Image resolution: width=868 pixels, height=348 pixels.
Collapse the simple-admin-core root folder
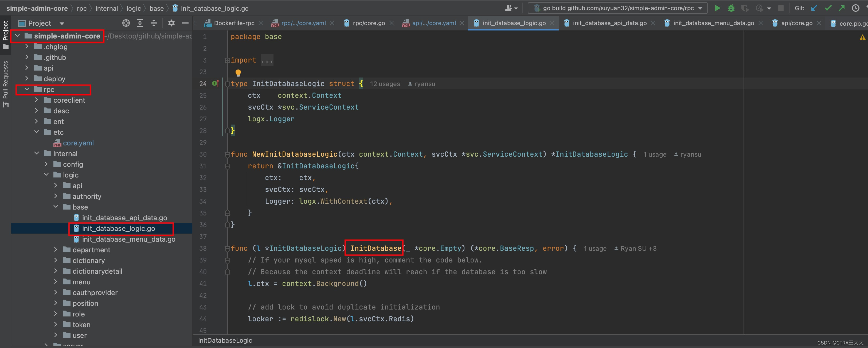(18, 36)
